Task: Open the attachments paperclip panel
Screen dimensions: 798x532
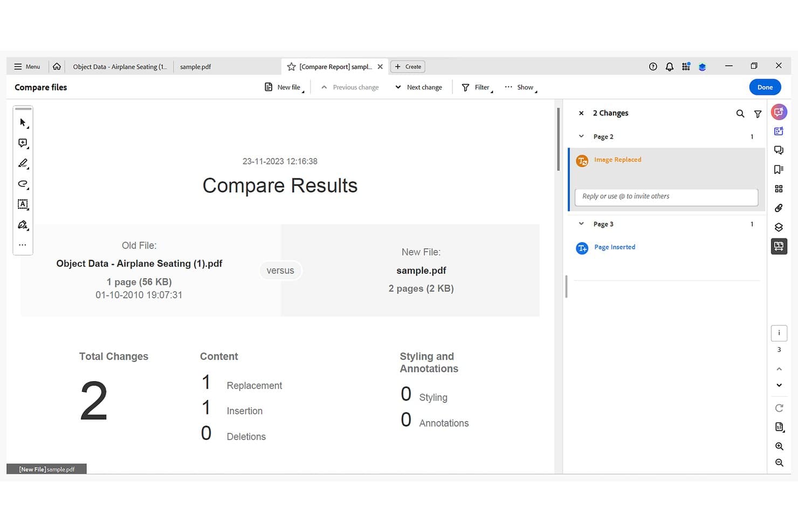Action: click(x=779, y=208)
